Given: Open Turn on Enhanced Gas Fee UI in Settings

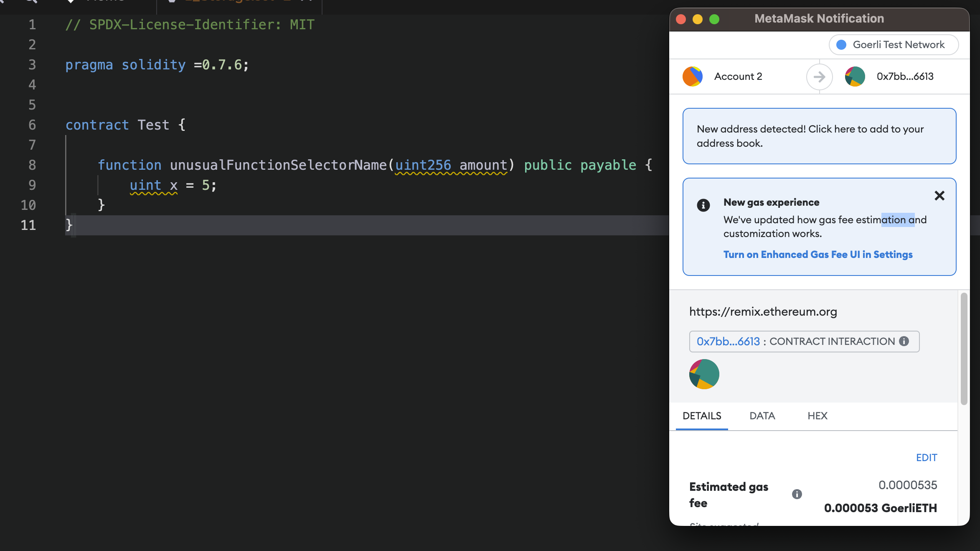Looking at the screenshot, I should 818,255.
